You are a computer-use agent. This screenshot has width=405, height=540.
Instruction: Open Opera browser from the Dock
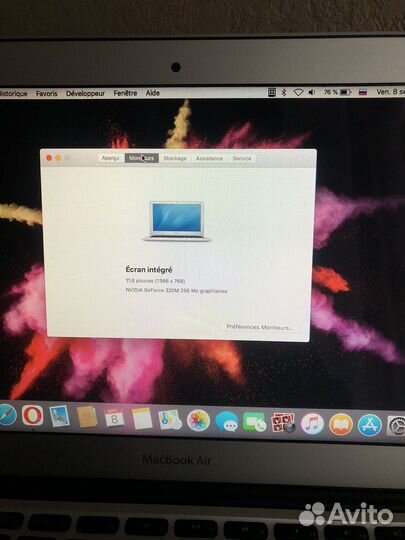click(32, 415)
